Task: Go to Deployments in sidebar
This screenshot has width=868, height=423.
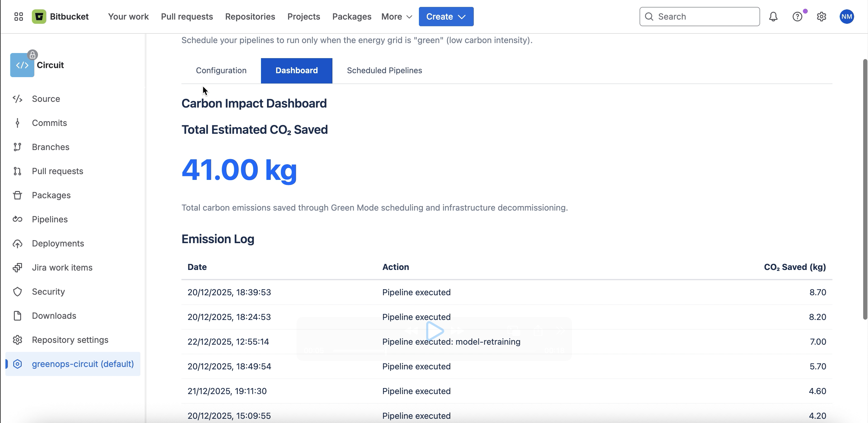Action: click(58, 243)
